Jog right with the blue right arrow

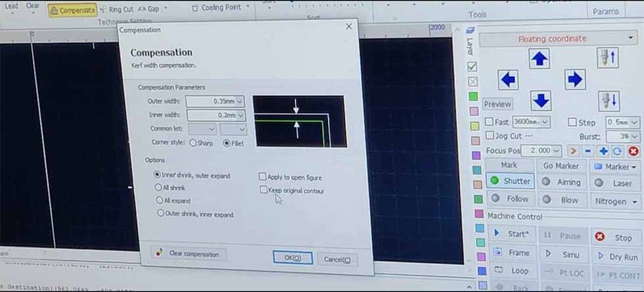(574, 80)
